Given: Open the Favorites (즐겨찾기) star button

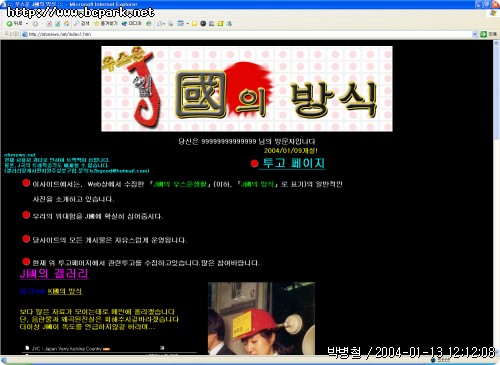Looking at the screenshot, I should [x=106, y=23].
